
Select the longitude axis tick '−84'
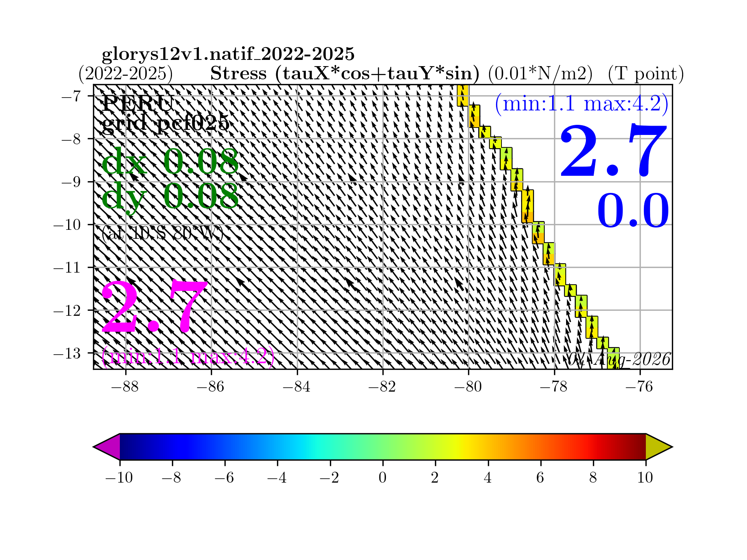click(x=297, y=387)
